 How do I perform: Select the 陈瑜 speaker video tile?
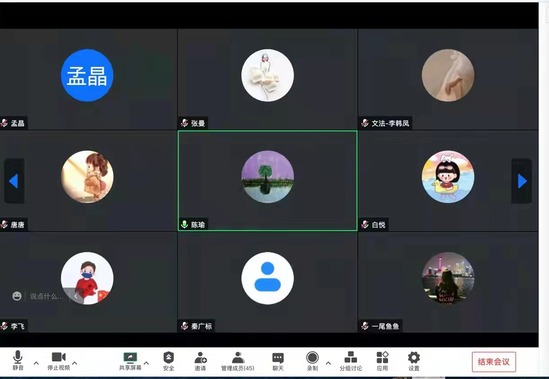tap(268, 181)
